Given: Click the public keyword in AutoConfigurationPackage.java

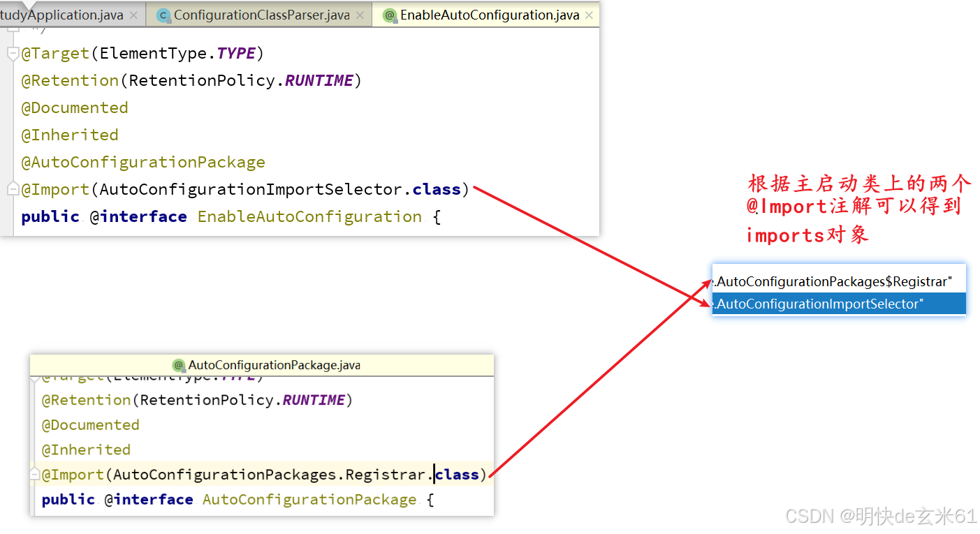Looking at the screenshot, I should click(x=68, y=500).
